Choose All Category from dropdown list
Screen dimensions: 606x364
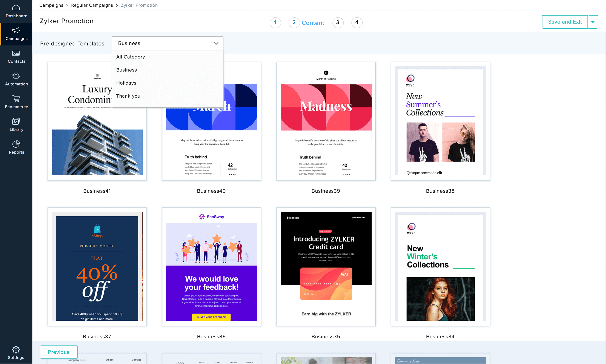tap(130, 57)
